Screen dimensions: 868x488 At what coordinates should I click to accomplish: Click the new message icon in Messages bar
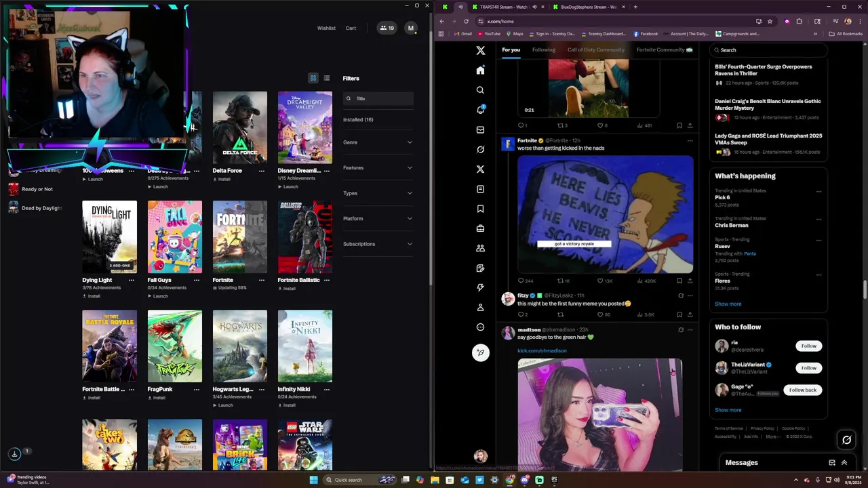pyautogui.click(x=832, y=463)
